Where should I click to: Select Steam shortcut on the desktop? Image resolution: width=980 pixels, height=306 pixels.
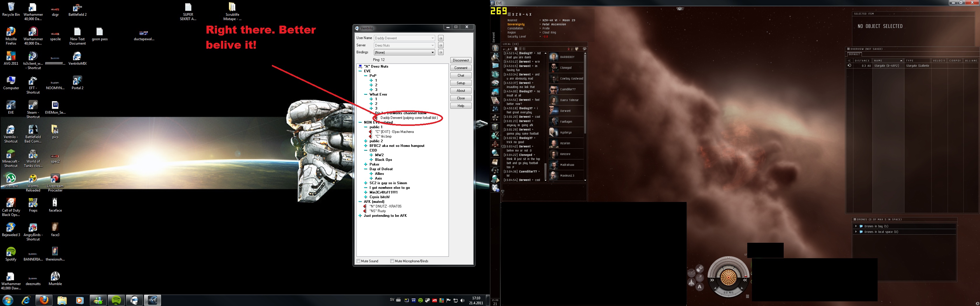[x=33, y=110]
